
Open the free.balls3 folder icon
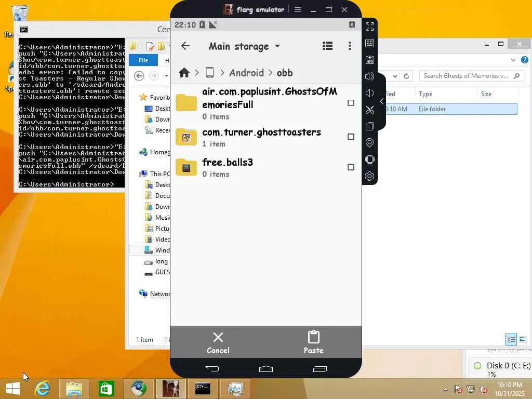tap(186, 167)
